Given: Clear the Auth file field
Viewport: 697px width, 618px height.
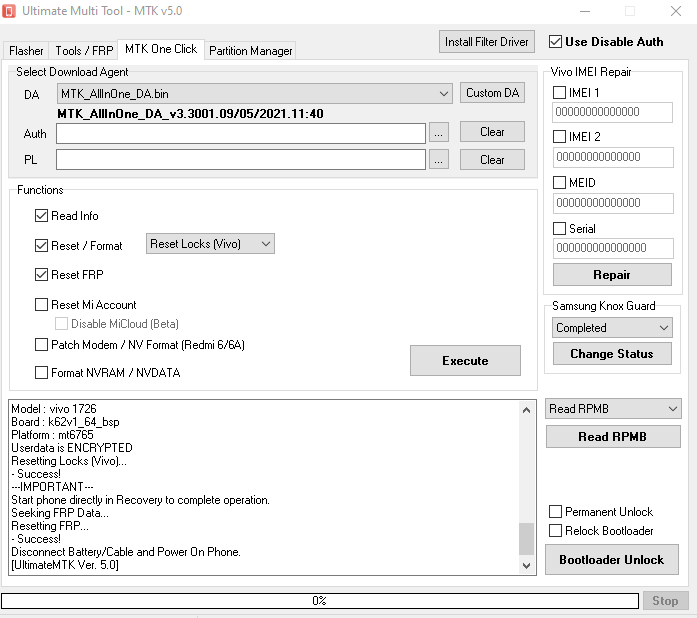Looking at the screenshot, I should click(x=492, y=132).
